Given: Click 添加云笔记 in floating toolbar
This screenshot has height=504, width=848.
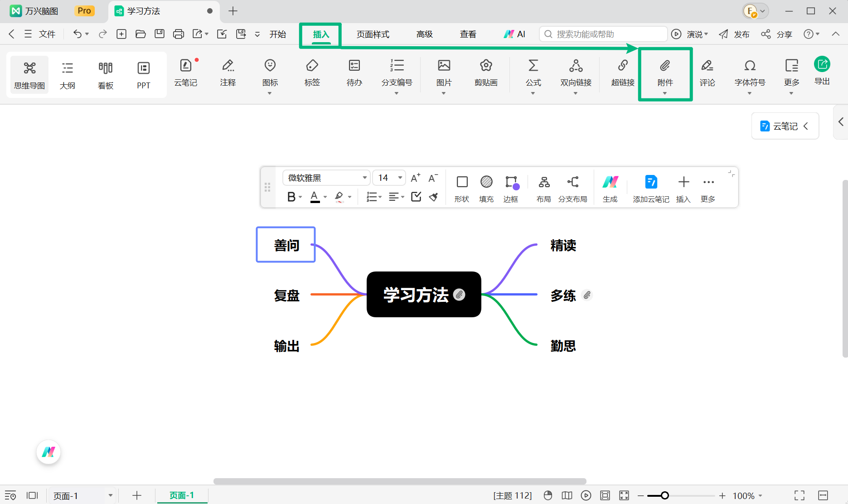Looking at the screenshot, I should point(651,189).
